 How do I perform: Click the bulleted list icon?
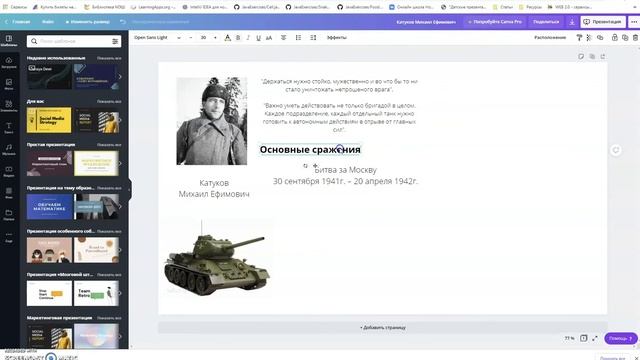tap(298, 38)
